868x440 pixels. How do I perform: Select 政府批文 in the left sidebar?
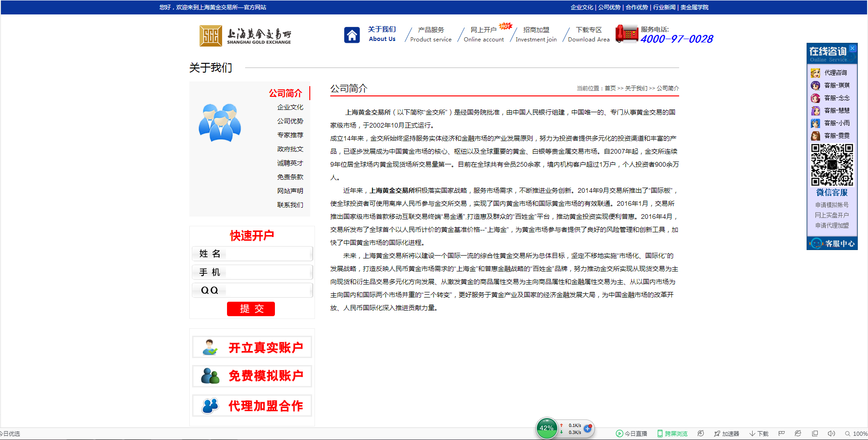pos(290,149)
